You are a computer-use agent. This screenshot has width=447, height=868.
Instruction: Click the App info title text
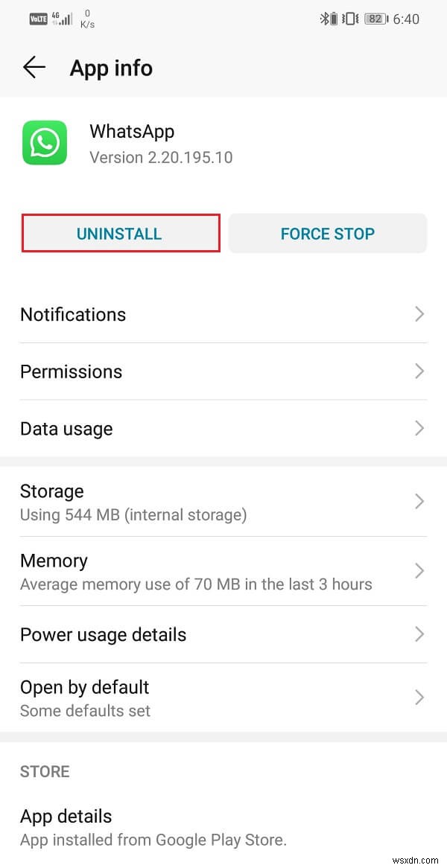point(110,68)
